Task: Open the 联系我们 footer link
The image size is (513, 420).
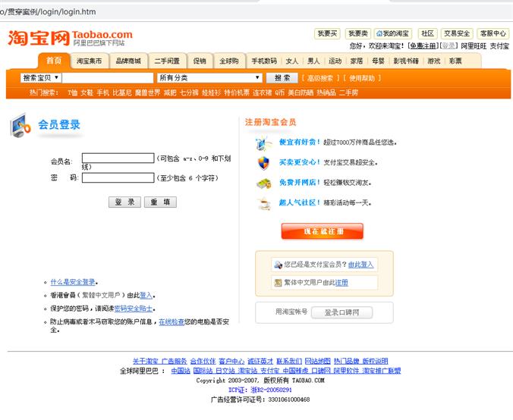Action: point(289,361)
